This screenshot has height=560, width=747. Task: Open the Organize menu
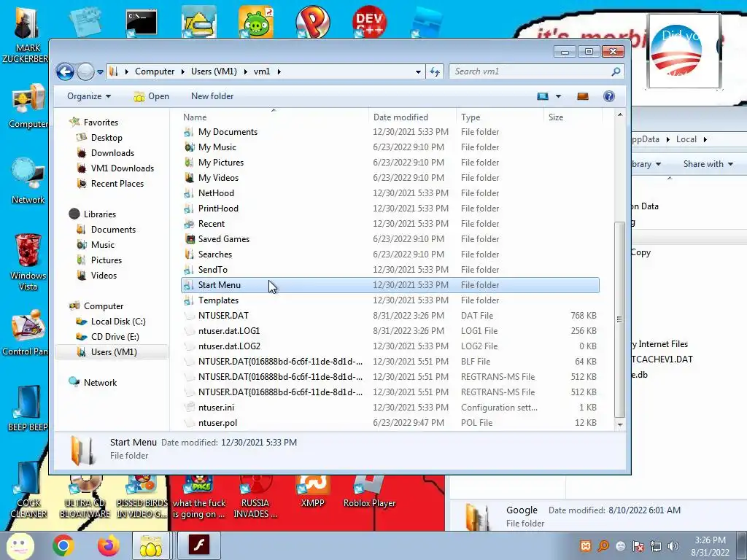(x=89, y=96)
